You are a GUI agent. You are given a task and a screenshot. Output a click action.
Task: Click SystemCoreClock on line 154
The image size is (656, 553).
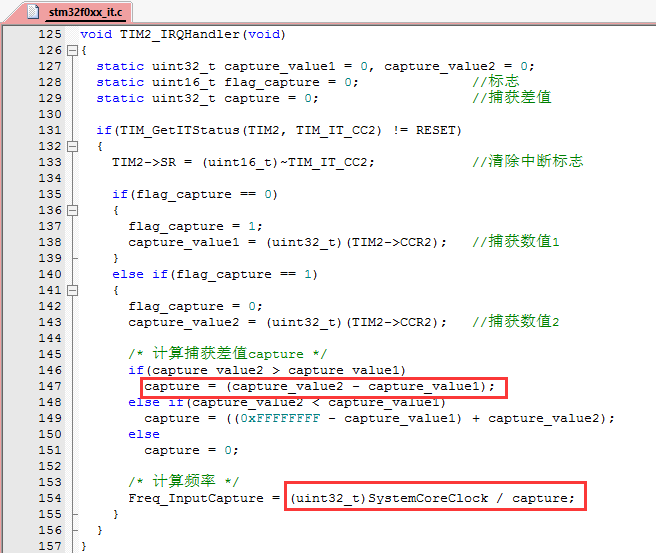point(428,498)
